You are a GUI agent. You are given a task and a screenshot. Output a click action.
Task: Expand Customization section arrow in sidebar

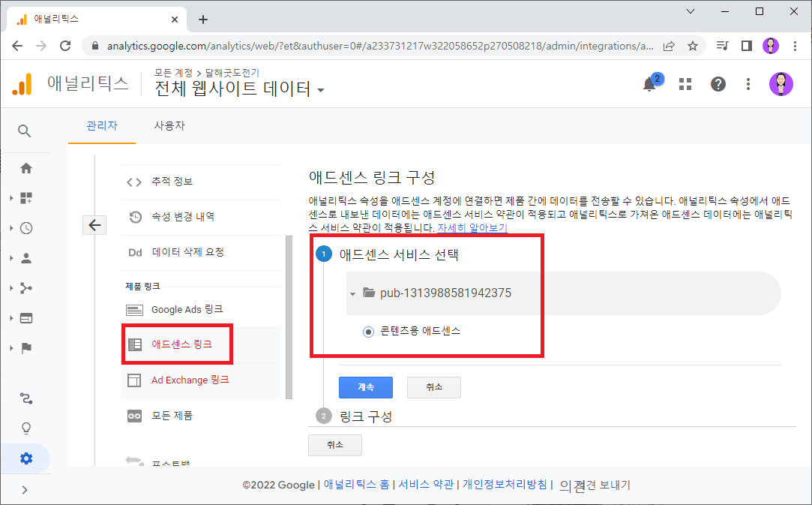(x=11, y=198)
